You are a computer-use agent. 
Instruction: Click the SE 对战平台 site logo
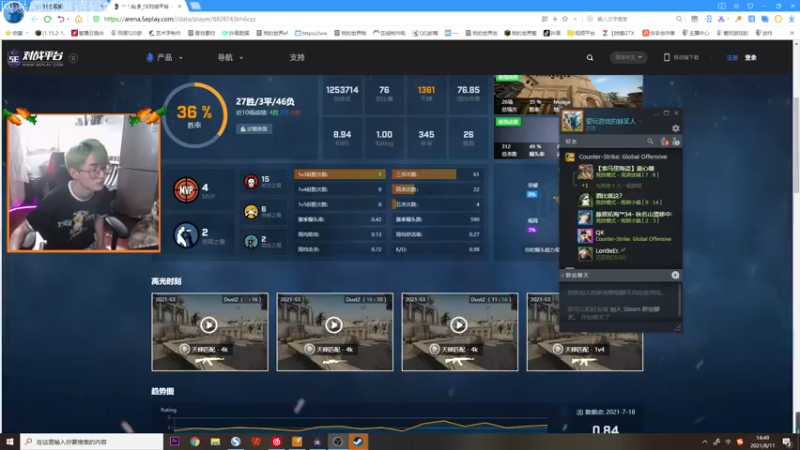(36, 58)
